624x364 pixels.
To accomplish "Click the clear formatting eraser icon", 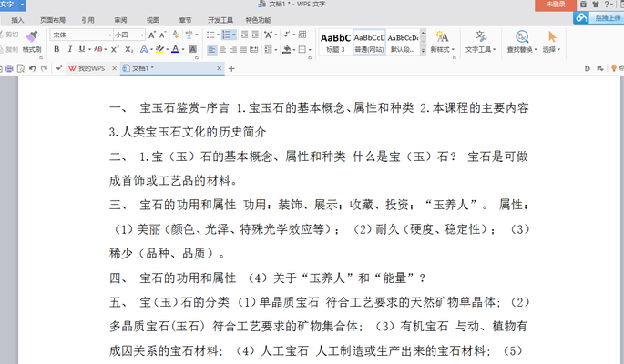I will 176,35.
